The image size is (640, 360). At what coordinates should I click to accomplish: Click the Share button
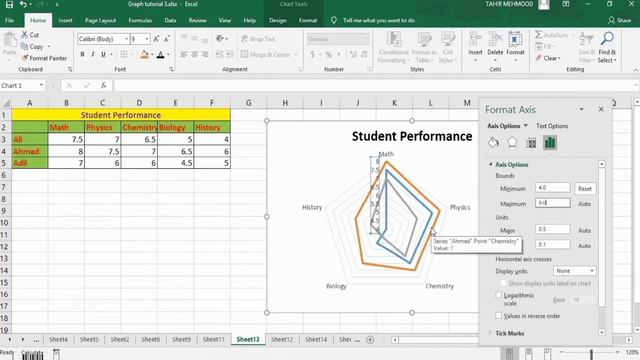[619, 20]
